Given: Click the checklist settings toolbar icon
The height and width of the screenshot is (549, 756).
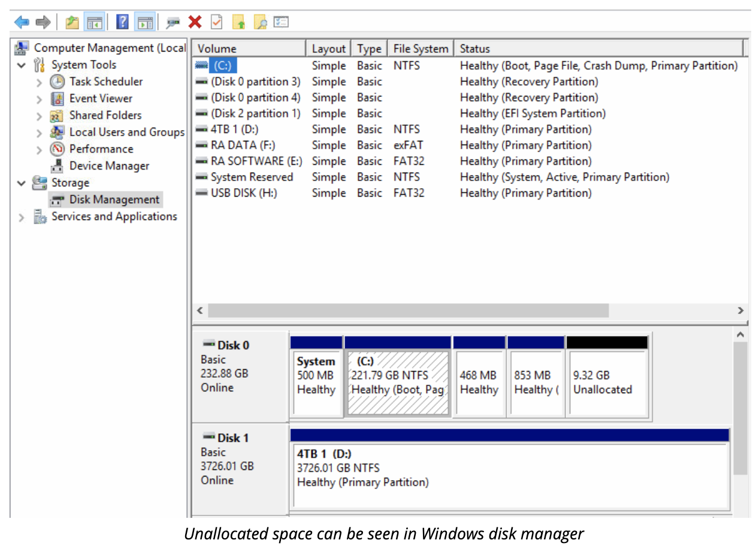Looking at the screenshot, I should point(281,23).
